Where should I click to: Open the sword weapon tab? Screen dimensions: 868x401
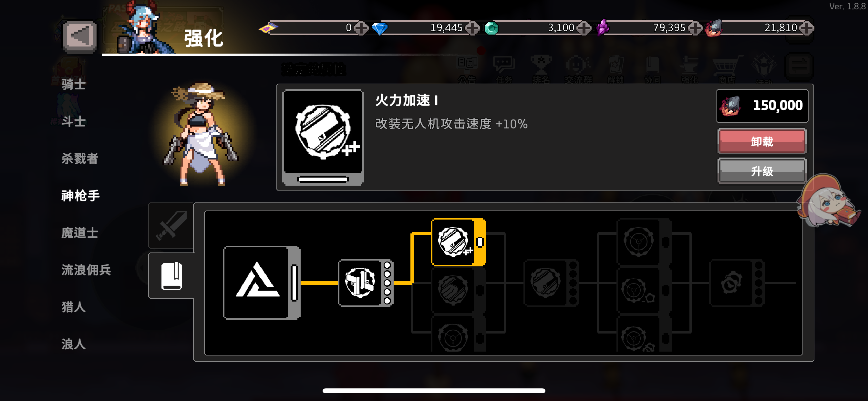171,226
